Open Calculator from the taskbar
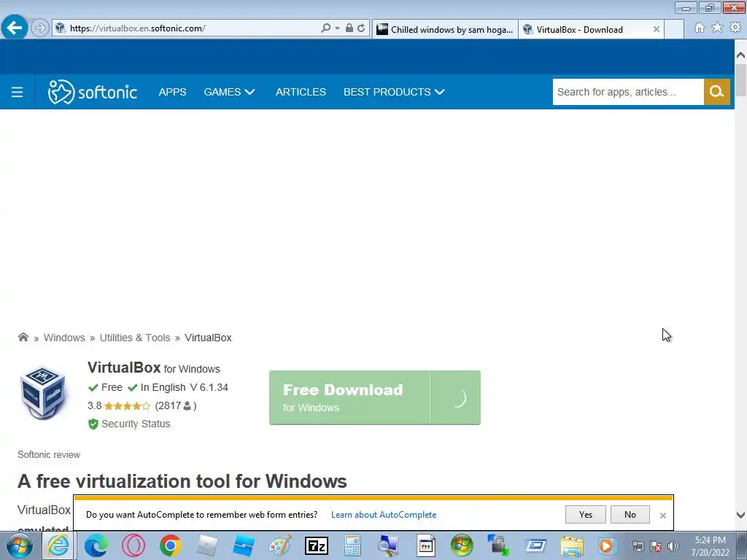747x560 pixels. tap(352, 545)
